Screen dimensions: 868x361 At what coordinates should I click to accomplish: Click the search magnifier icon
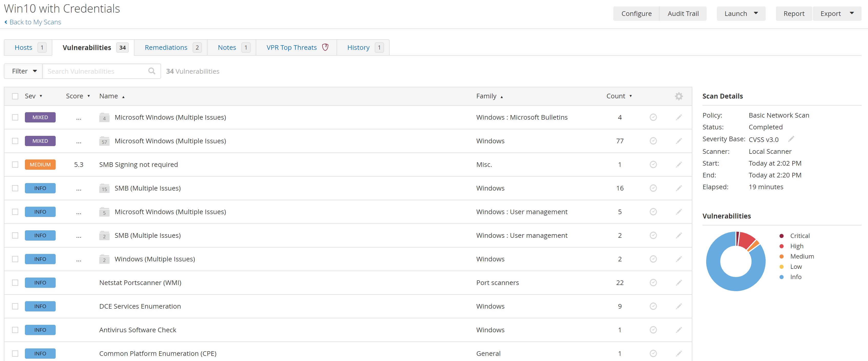152,71
